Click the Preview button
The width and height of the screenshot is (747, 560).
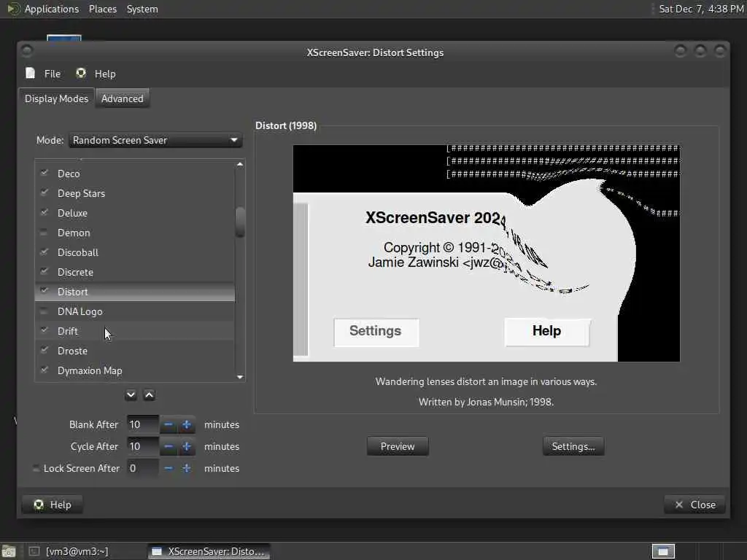(x=398, y=446)
